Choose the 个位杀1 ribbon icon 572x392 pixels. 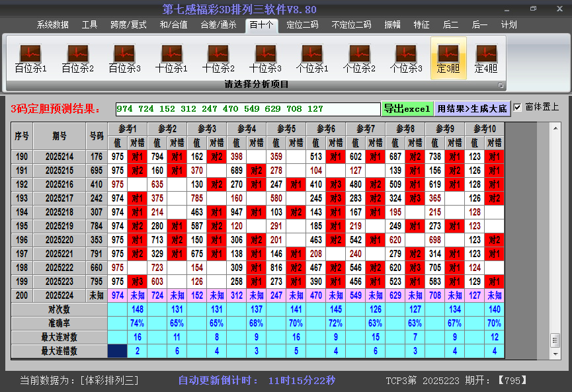(x=312, y=58)
